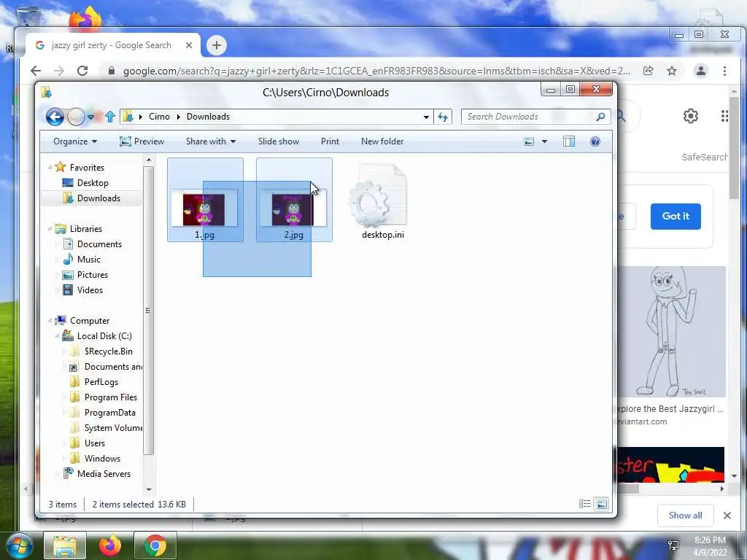Screen dimensions: 747x560
Task: Open the Share with menu
Action: click(x=211, y=141)
